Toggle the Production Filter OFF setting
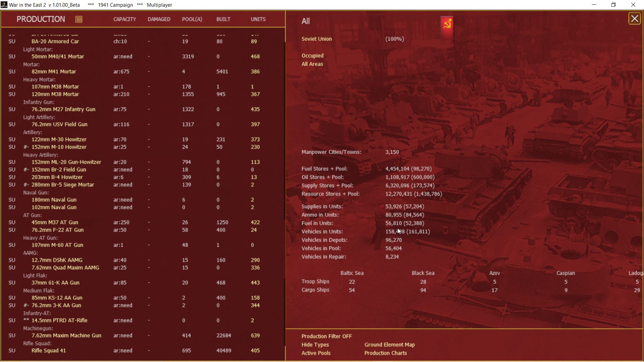Screen dimensions: 644x362 coord(326,336)
